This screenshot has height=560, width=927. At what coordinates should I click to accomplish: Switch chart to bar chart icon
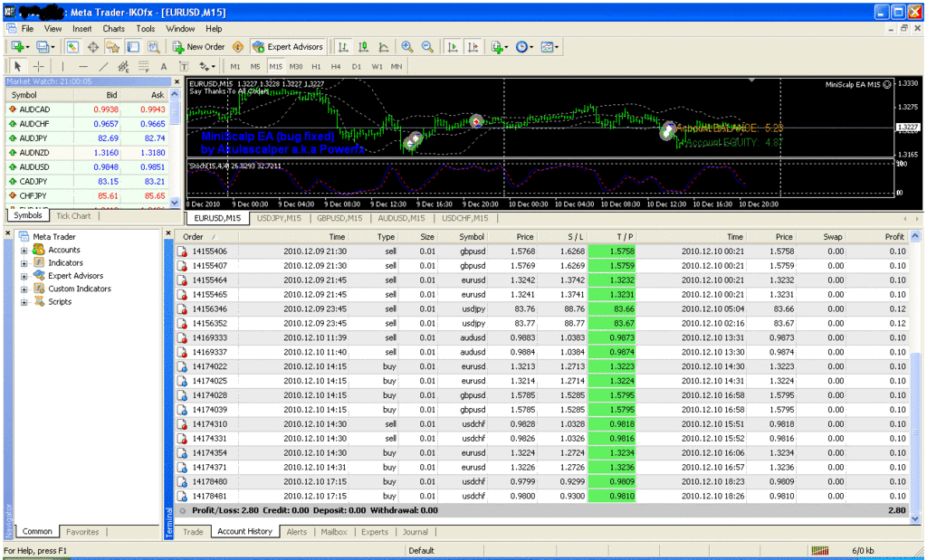[x=343, y=47]
